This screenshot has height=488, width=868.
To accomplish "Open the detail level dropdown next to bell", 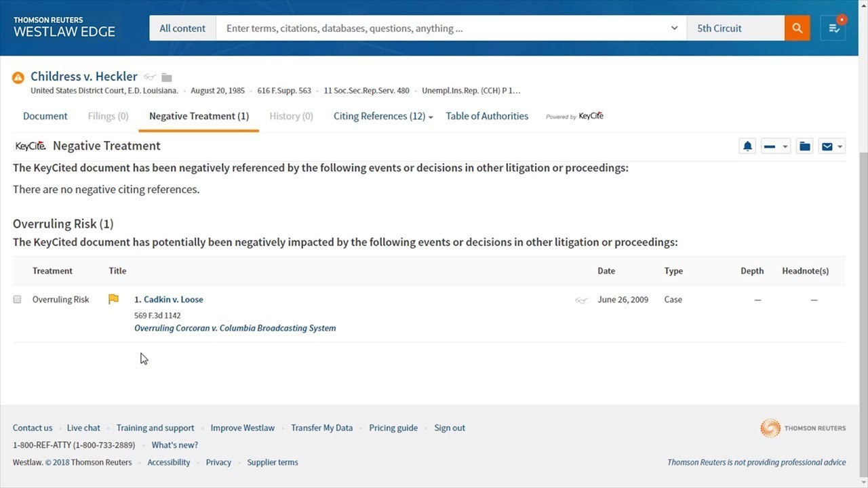I will point(776,146).
